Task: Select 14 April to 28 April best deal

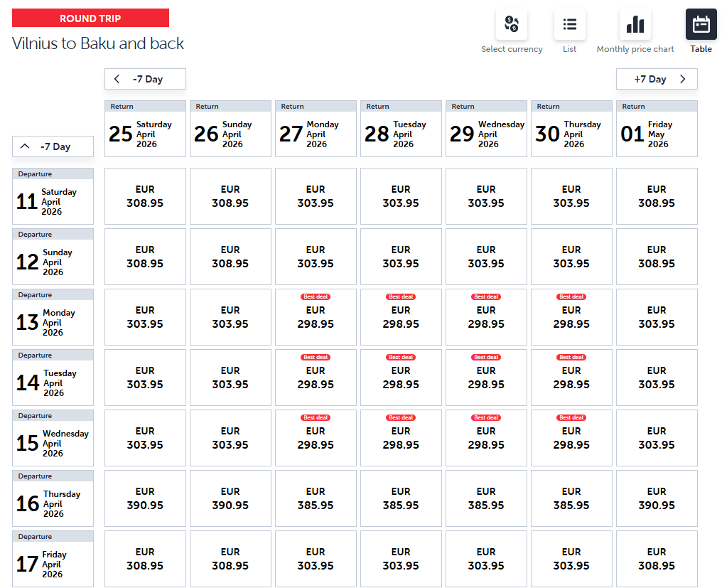Action: tap(401, 378)
